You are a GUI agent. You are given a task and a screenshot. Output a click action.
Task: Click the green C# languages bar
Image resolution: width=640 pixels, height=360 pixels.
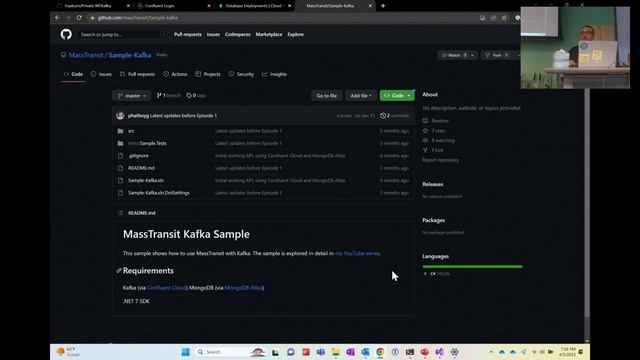click(x=472, y=267)
